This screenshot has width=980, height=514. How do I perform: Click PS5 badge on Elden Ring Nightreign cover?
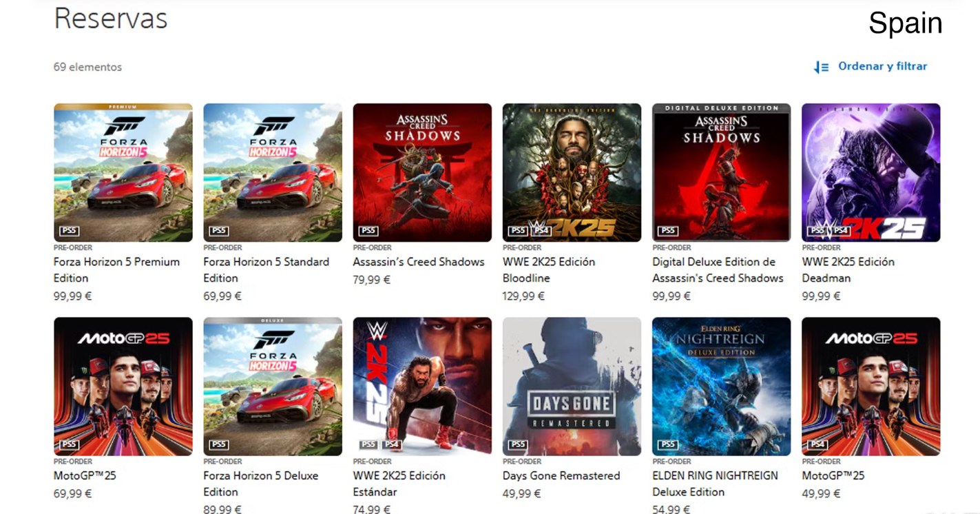(x=667, y=444)
